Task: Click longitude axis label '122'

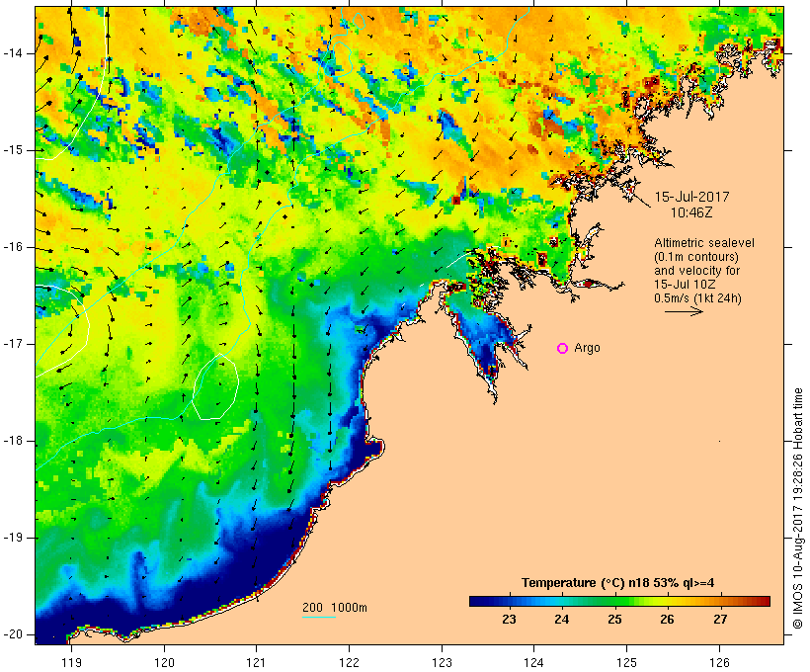Action: coord(350,662)
